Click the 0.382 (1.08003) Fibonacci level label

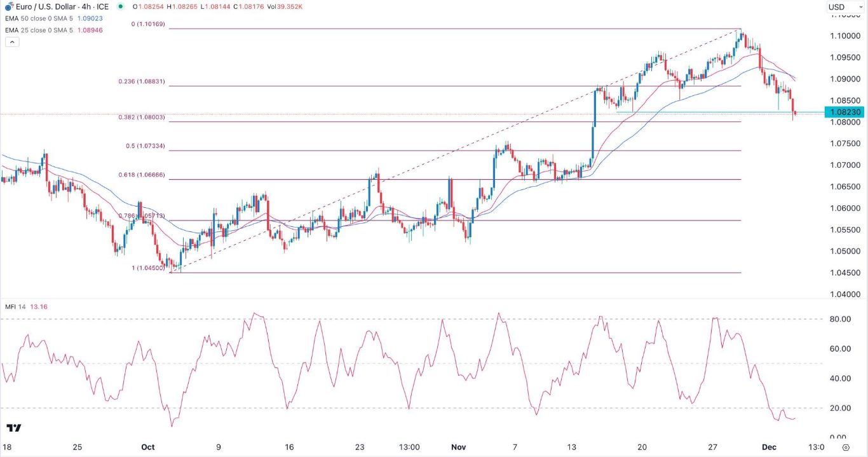(140, 118)
